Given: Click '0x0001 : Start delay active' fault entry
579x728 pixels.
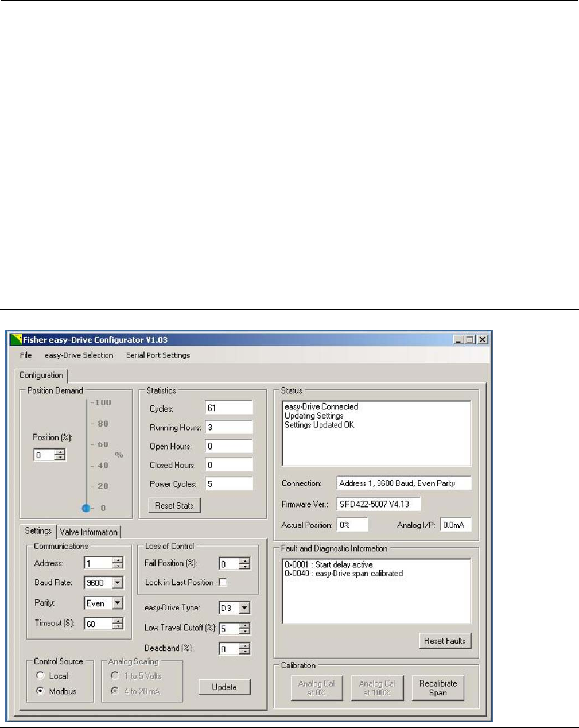Looking at the screenshot, I should point(329,564).
